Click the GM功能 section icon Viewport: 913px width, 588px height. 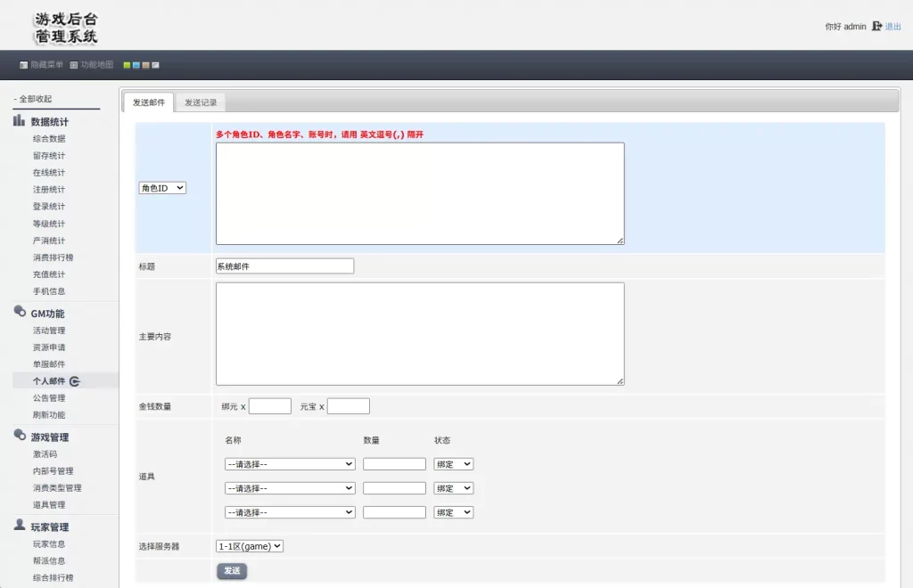(x=20, y=313)
